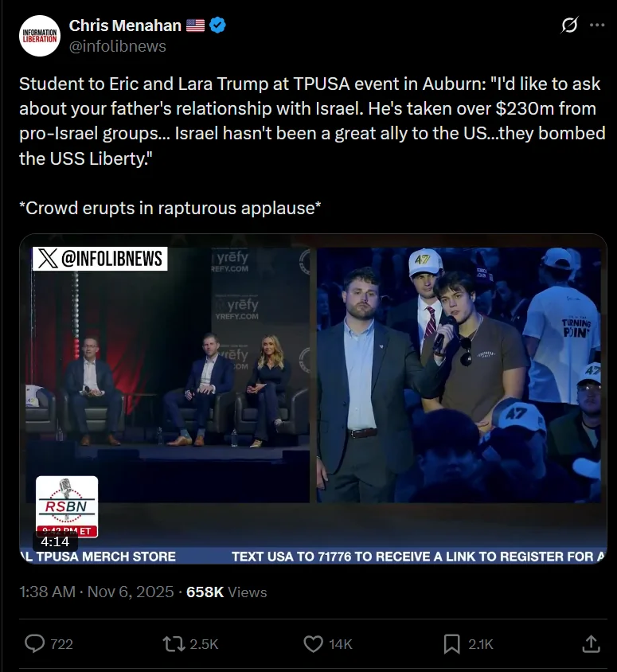Click the 4:14 video duration badge
This screenshot has height=672, width=617.
coord(55,541)
